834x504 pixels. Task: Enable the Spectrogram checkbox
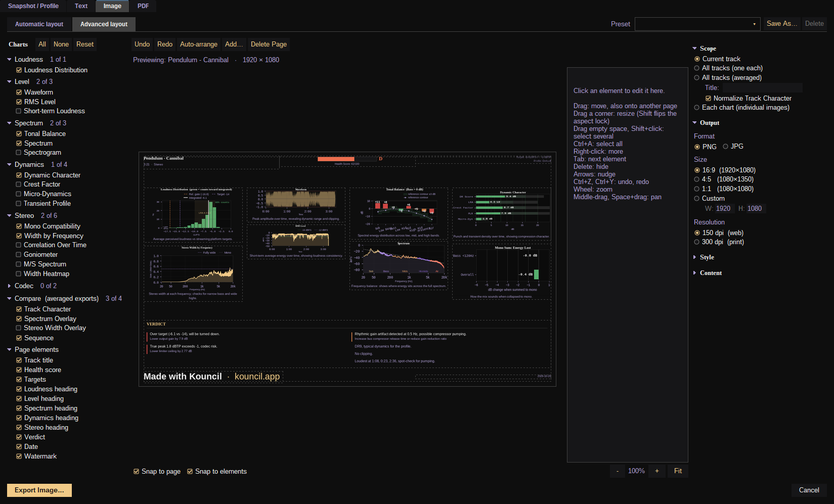tap(19, 153)
